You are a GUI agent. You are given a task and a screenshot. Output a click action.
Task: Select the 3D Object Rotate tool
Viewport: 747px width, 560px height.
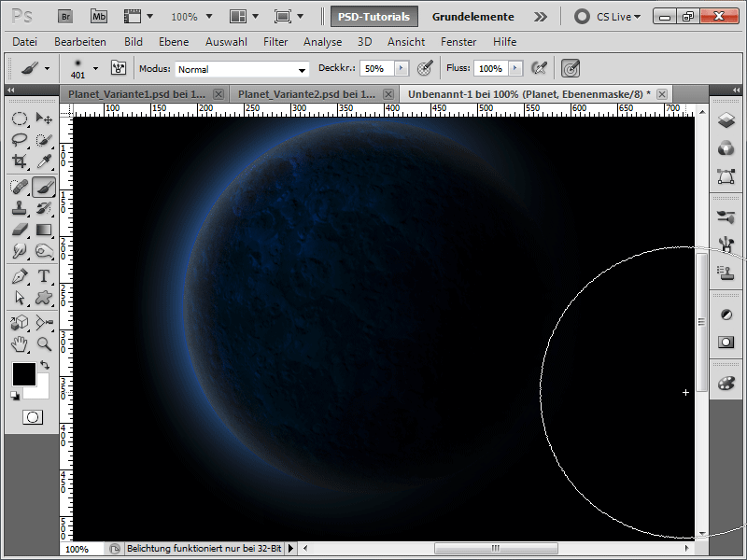pyautogui.click(x=19, y=323)
